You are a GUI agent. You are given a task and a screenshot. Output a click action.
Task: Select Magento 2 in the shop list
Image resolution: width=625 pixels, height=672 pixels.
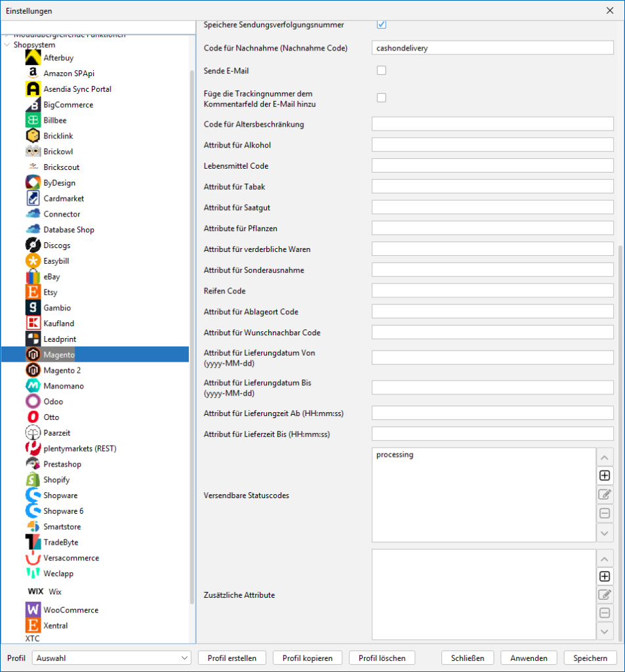62,370
